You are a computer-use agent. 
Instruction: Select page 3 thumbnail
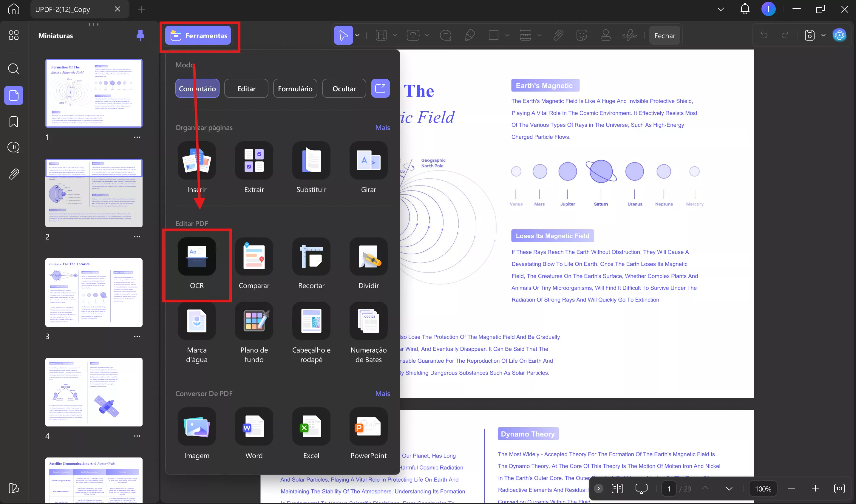(94, 293)
